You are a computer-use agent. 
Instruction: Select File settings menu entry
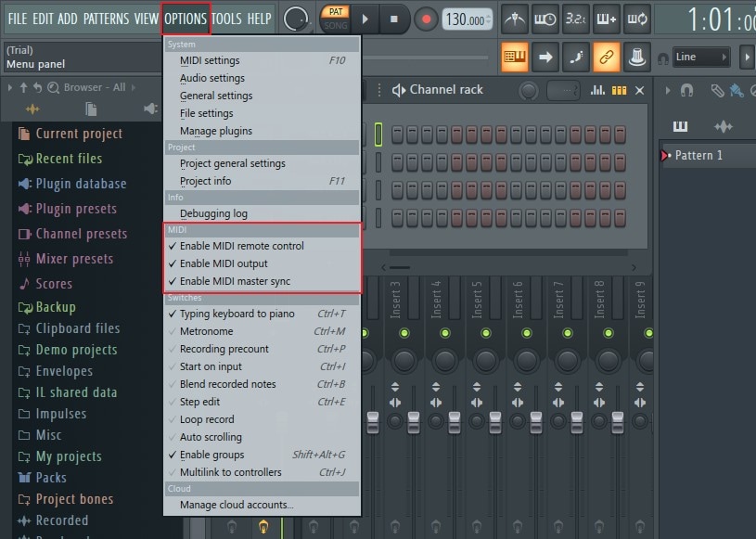(x=263, y=113)
